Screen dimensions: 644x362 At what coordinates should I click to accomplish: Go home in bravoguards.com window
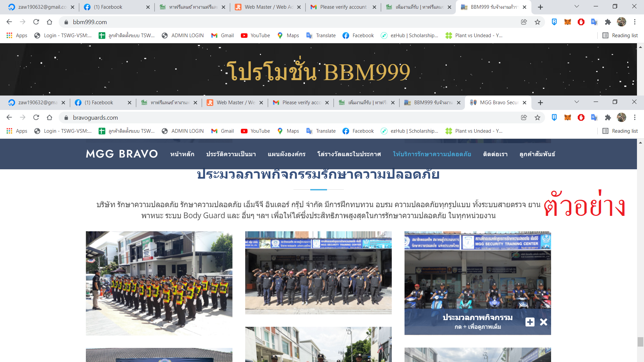(49, 117)
